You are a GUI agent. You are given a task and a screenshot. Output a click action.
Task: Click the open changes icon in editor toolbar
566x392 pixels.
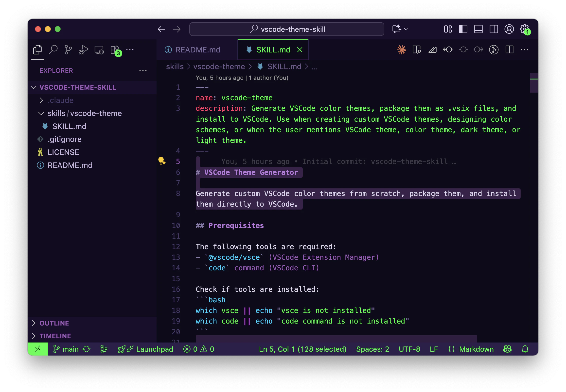click(x=432, y=50)
